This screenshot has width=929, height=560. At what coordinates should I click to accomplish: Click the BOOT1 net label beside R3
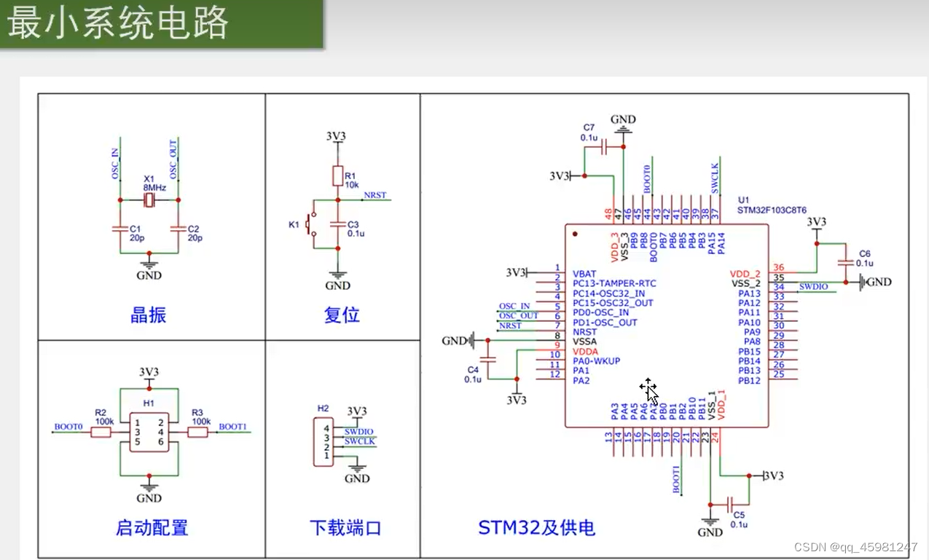(233, 427)
